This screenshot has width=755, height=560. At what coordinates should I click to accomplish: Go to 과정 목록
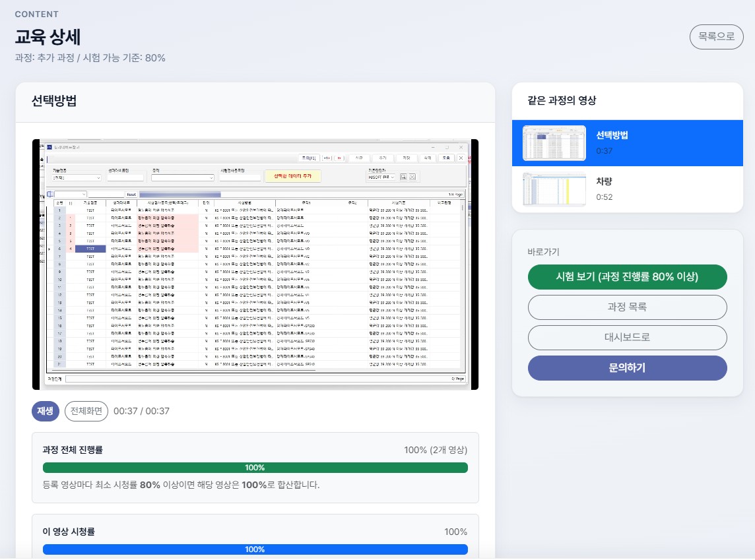628,307
